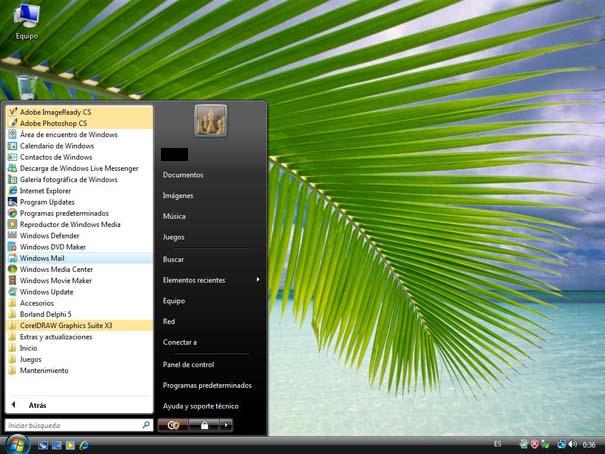Click the search magnifier icon
Image resolution: width=605 pixels, height=454 pixels.
click(146, 425)
